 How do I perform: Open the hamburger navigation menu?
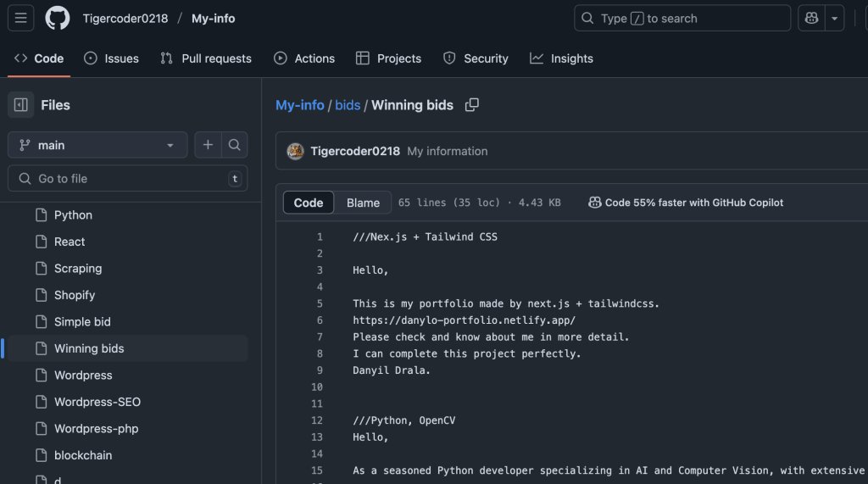pyautogui.click(x=21, y=18)
